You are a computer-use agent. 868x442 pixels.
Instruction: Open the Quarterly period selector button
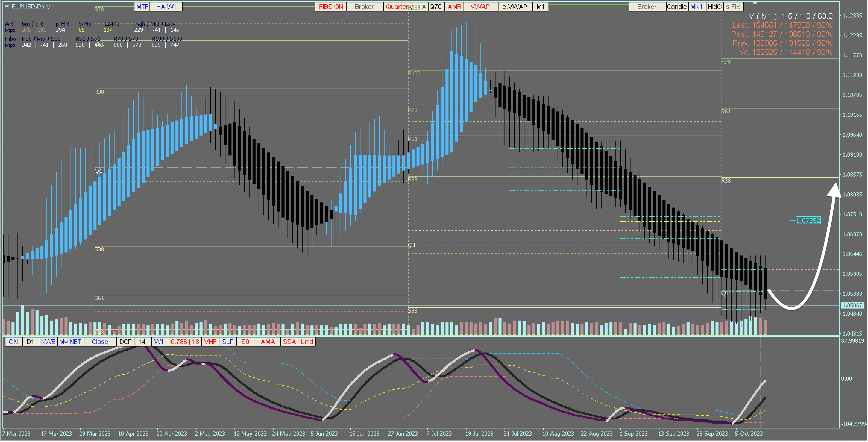(x=398, y=7)
